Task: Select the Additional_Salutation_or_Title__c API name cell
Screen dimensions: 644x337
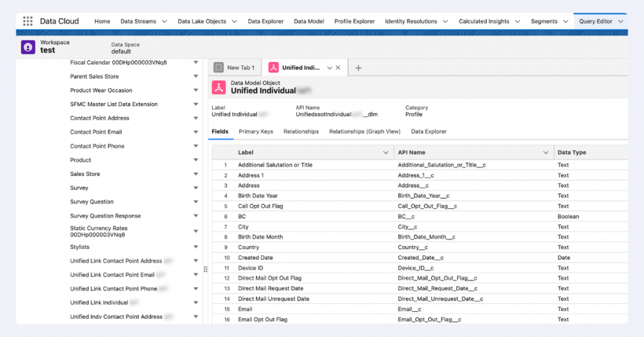Action: (442, 165)
